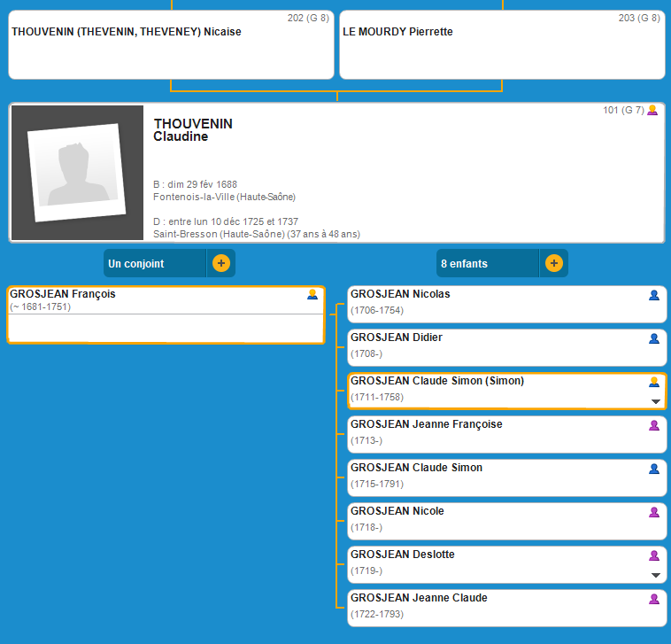
Task: Click person icon on François Grosjean card
Action: (312, 295)
